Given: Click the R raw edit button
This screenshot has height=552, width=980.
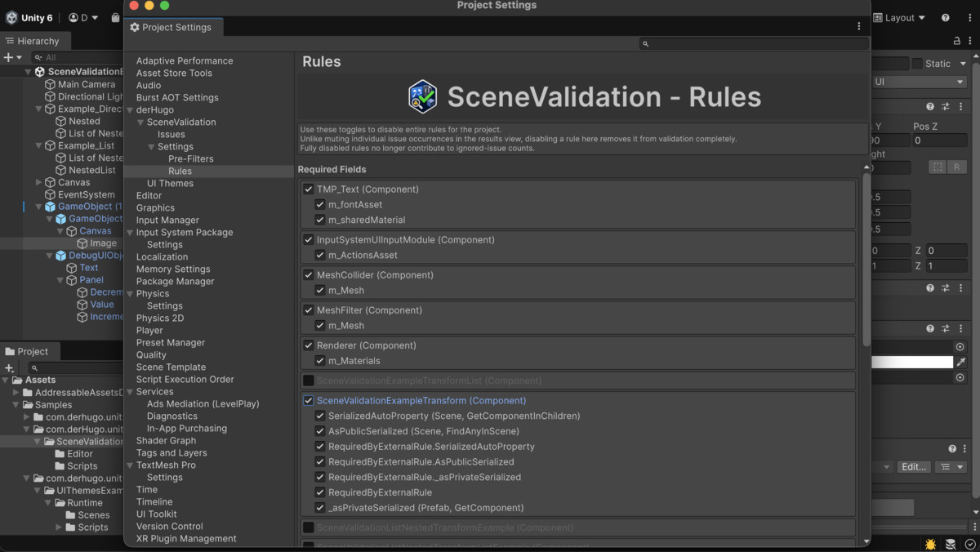Looking at the screenshot, I should pyautogui.click(x=956, y=167).
